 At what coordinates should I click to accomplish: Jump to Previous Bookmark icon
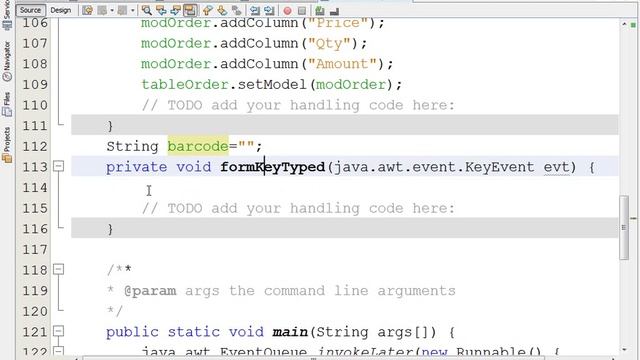(207, 10)
